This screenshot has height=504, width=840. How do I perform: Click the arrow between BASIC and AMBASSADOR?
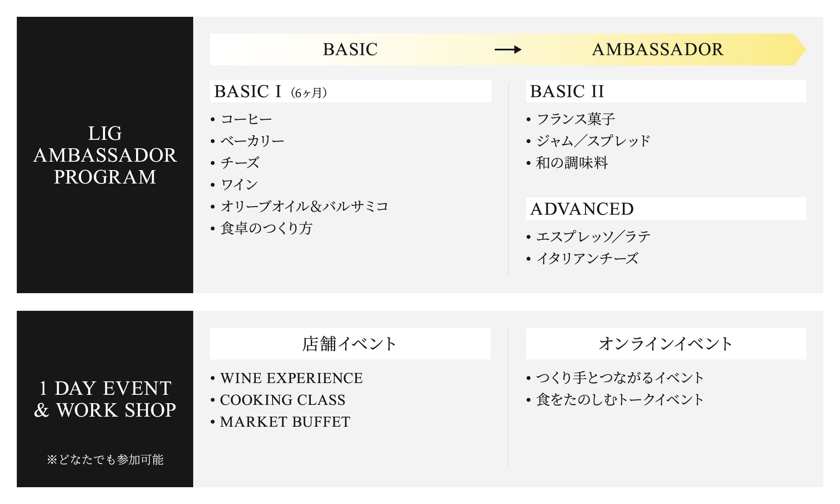coord(508,50)
